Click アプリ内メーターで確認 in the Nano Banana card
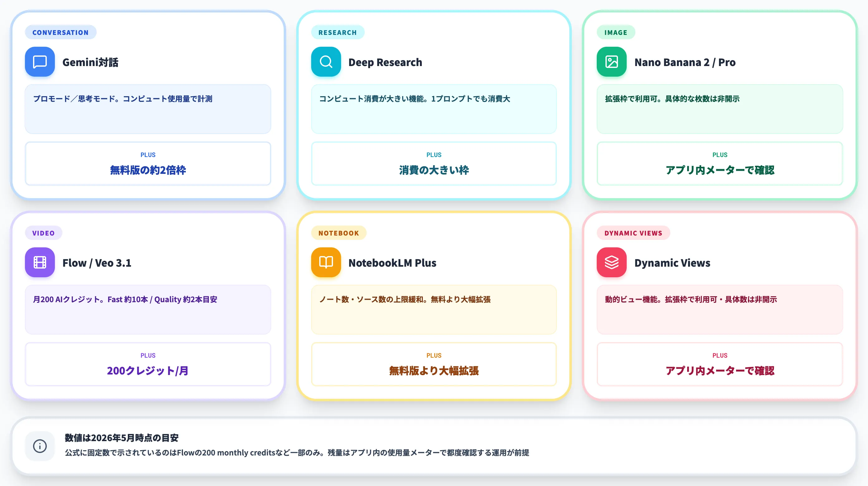This screenshot has width=868, height=486. click(720, 170)
